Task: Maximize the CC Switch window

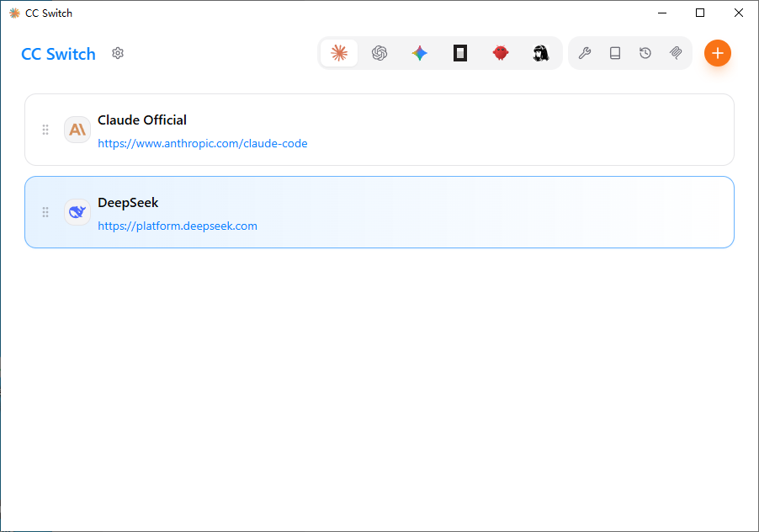Action: [700, 13]
